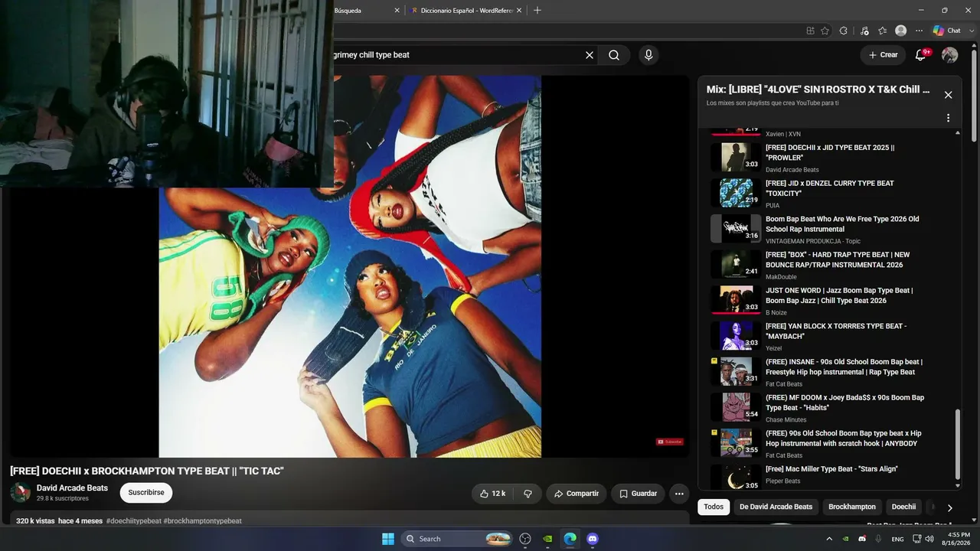Dislike the TIC TAC video

(x=528, y=494)
